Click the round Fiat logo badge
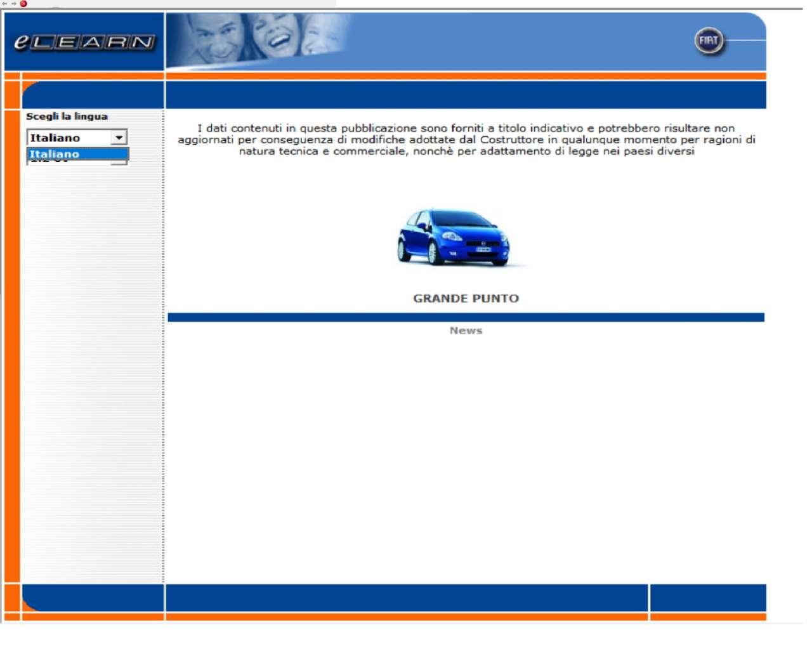Image resolution: width=812 pixels, height=663 pixels. tap(709, 41)
